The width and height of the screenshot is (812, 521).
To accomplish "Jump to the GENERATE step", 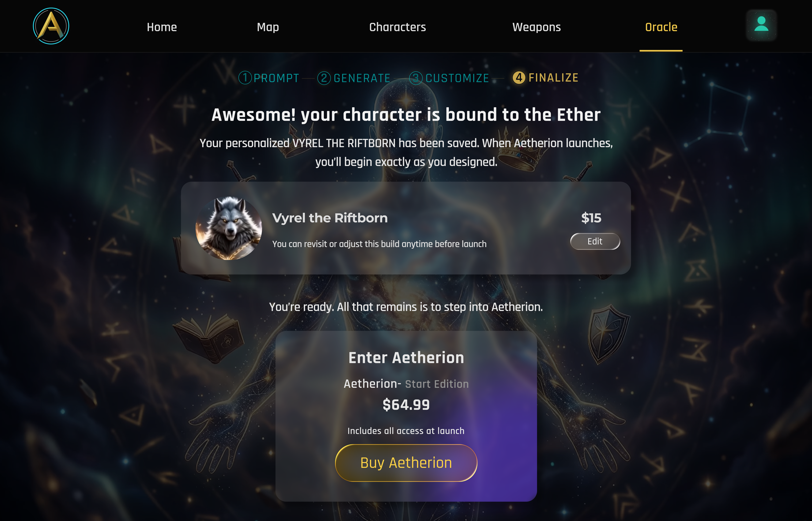I will pyautogui.click(x=362, y=78).
